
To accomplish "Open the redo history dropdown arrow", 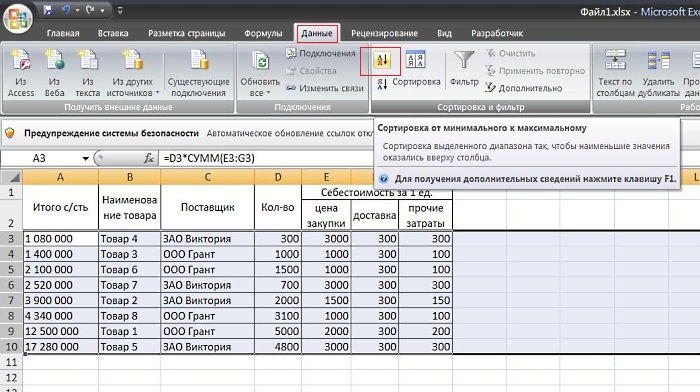I will (102, 10).
